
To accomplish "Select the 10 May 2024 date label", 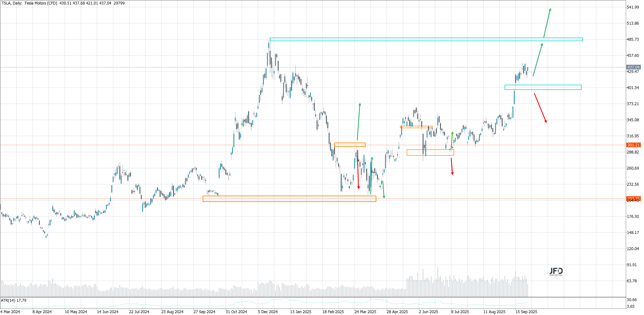I will pos(76,312).
